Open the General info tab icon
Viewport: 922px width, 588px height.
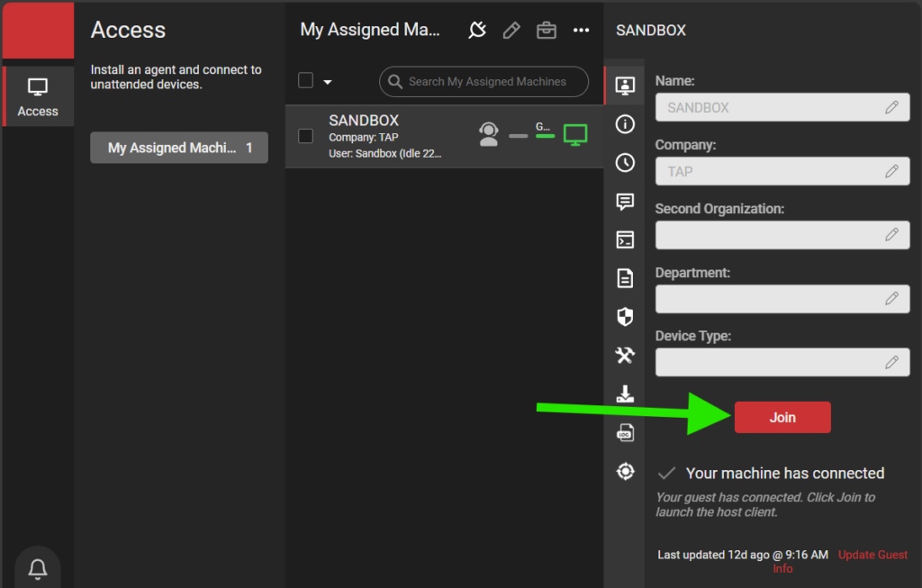click(625, 124)
